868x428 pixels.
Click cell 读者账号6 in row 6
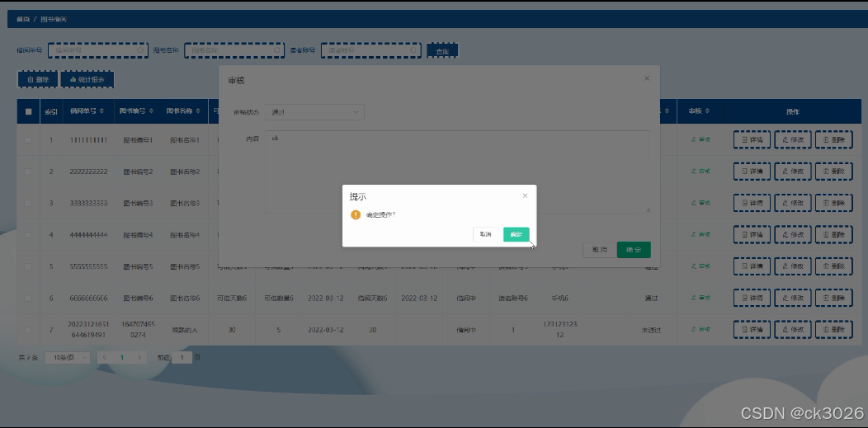coord(513,298)
